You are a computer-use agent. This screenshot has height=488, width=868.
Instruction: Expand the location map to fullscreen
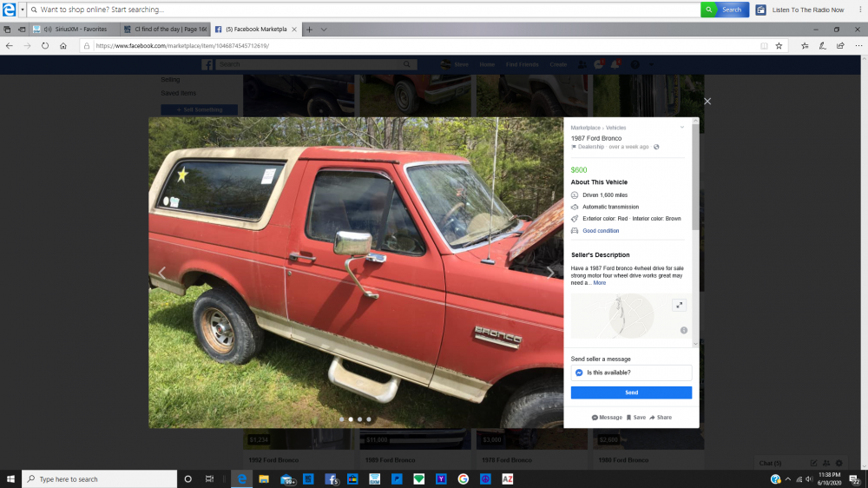pyautogui.click(x=679, y=305)
